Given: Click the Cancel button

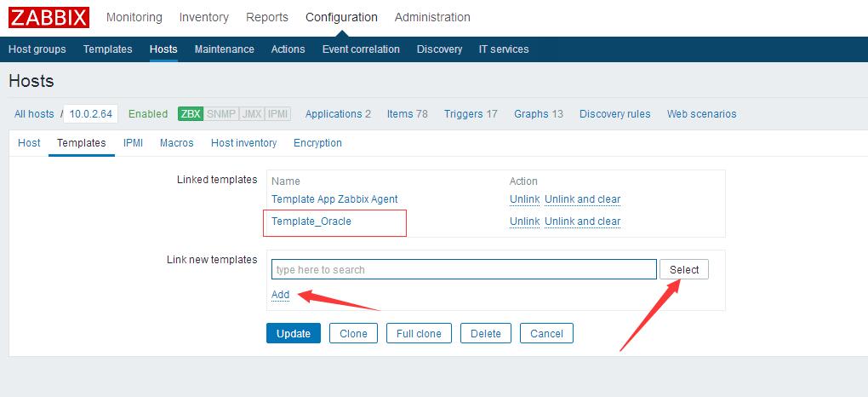Looking at the screenshot, I should point(546,333).
